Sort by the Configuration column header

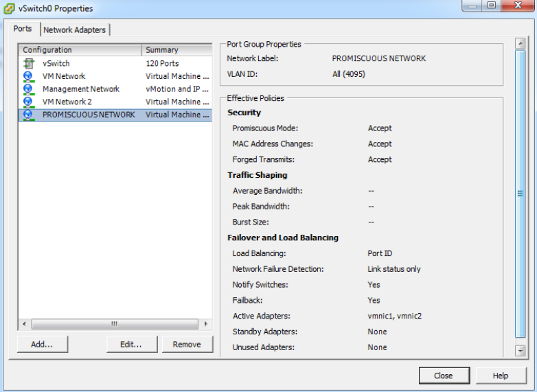[80, 50]
